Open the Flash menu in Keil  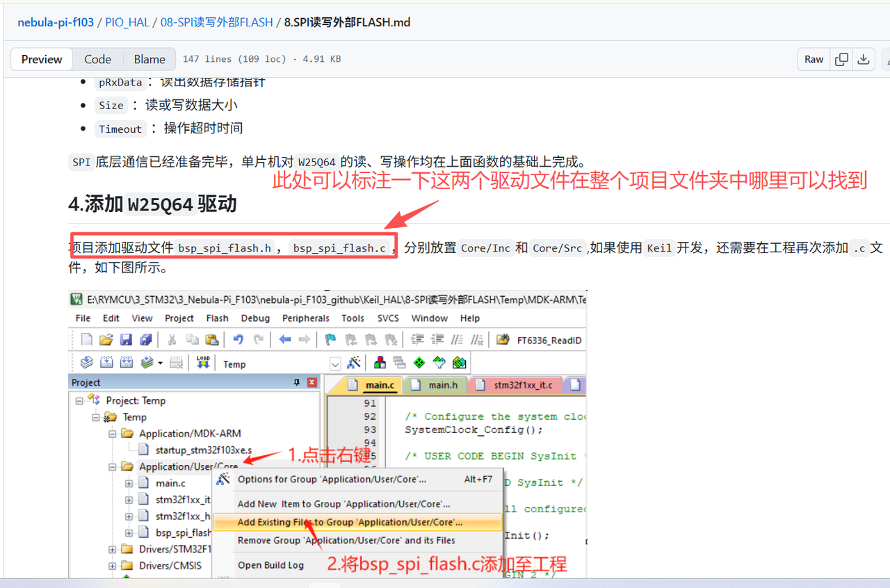(217, 318)
